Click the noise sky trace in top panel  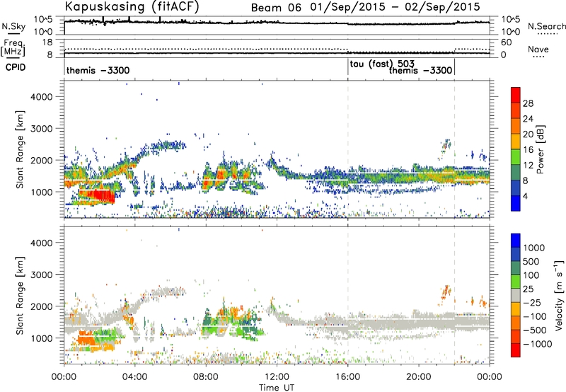[277, 23]
